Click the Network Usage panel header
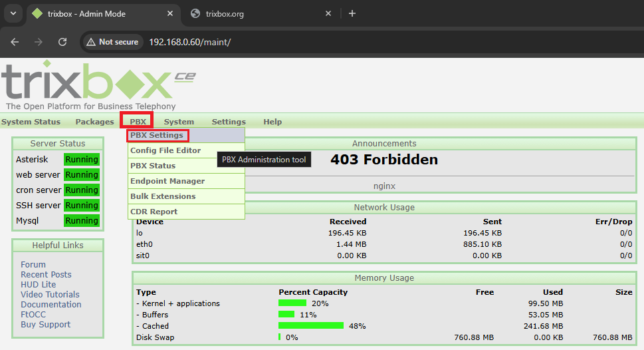This screenshot has width=644, height=350. coord(384,208)
